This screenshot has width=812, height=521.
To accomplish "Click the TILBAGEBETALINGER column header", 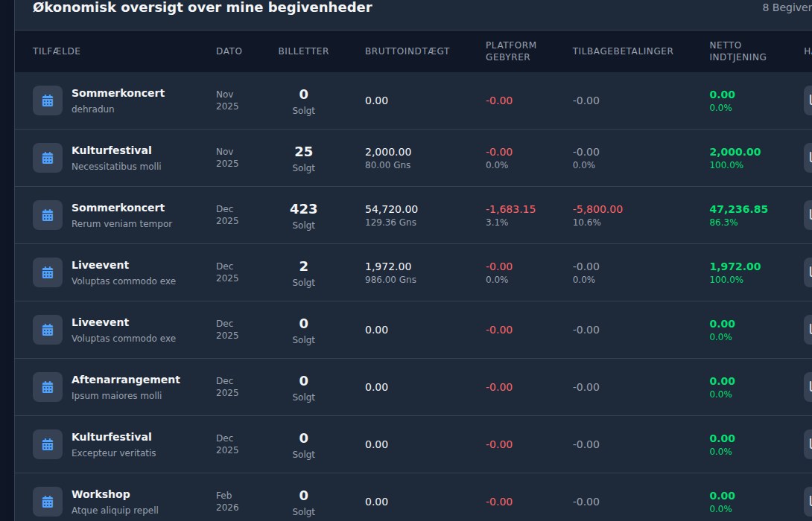I will point(623,51).
